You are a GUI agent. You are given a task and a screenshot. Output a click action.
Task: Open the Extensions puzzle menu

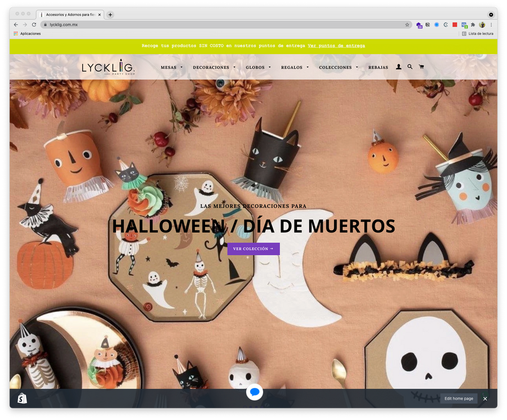[x=473, y=25]
